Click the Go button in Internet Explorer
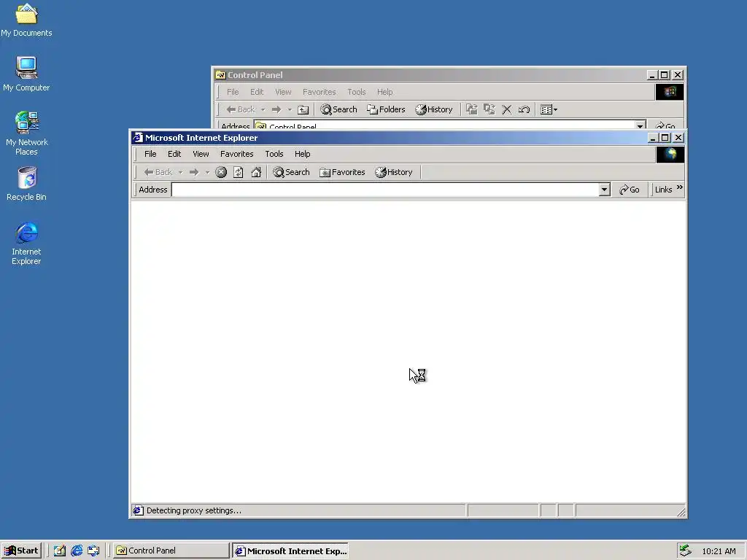 [630, 190]
